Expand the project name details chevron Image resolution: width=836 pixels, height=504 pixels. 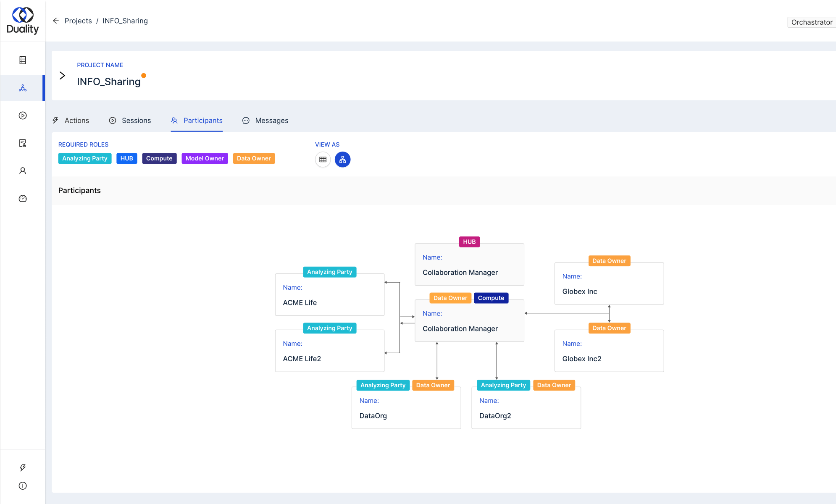[x=62, y=76]
